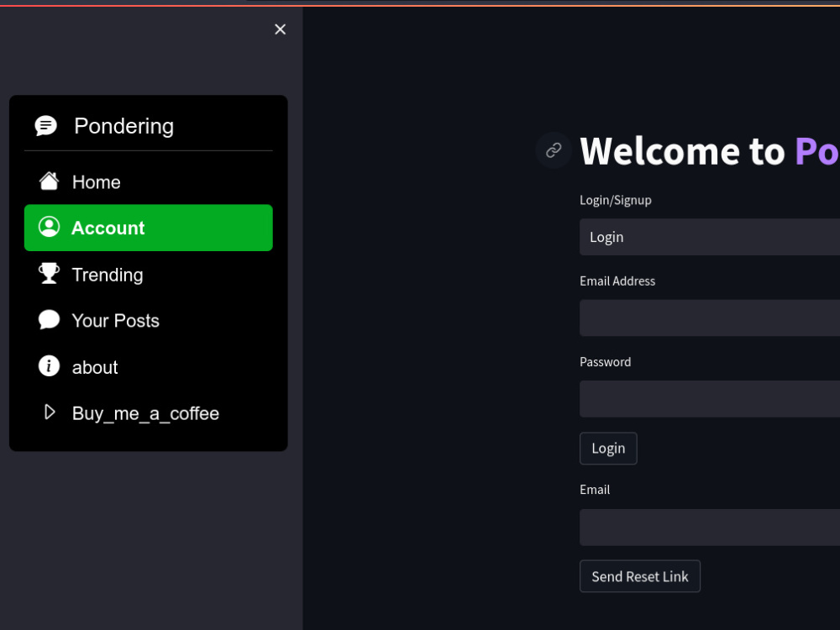Focus the Email Address input field

710,318
